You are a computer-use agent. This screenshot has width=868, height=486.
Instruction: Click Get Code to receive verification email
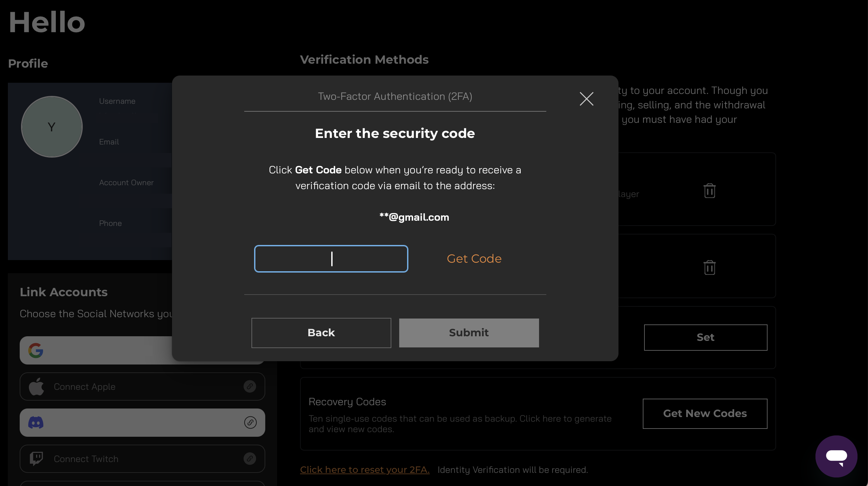point(474,258)
